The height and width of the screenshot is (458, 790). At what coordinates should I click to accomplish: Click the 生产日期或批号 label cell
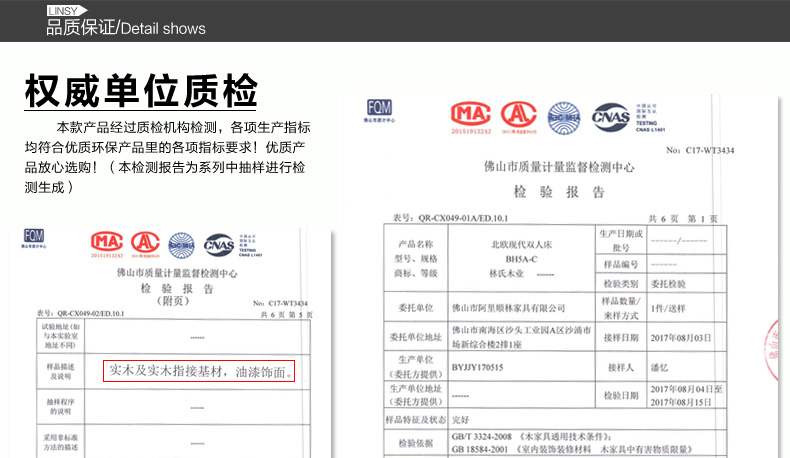pyautogui.click(x=621, y=240)
